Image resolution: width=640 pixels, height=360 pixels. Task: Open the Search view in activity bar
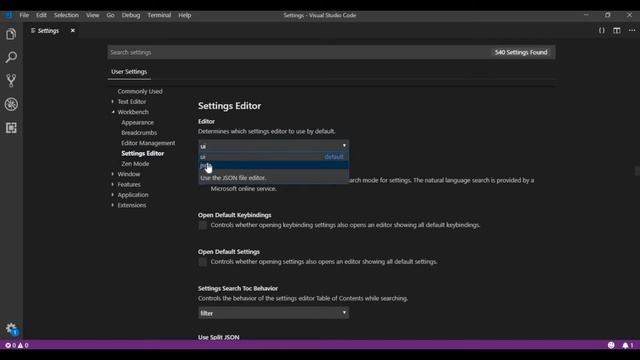(x=11, y=57)
